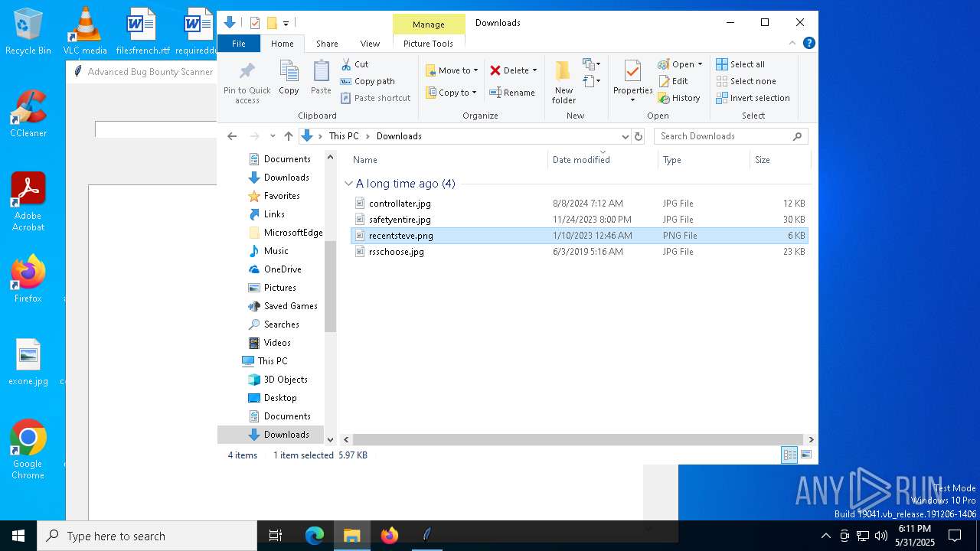This screenshot has height=551, width=980.
Task: Expand Properties dropdown arrow
Action: [x=632, y=100]
